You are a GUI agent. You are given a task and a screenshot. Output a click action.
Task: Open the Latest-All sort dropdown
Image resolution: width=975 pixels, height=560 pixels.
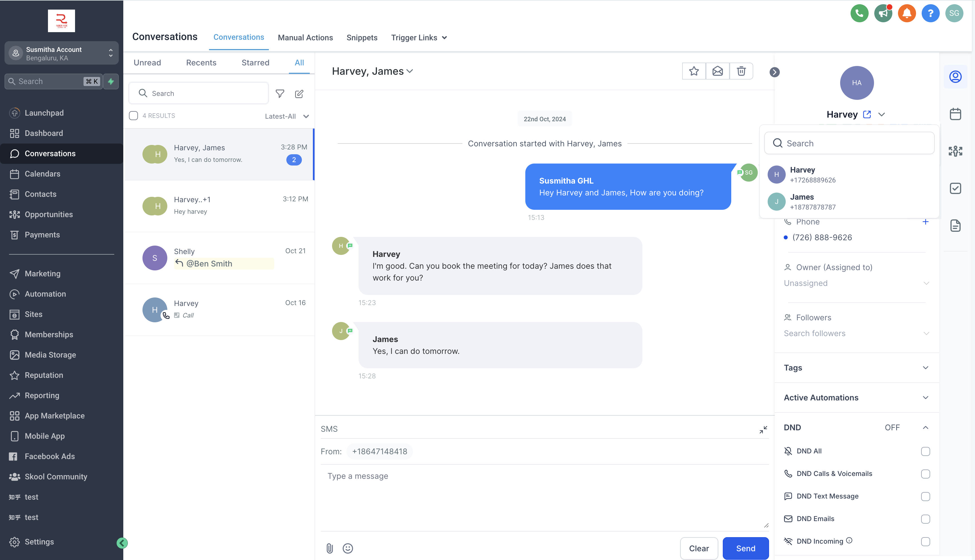(287, 116)
